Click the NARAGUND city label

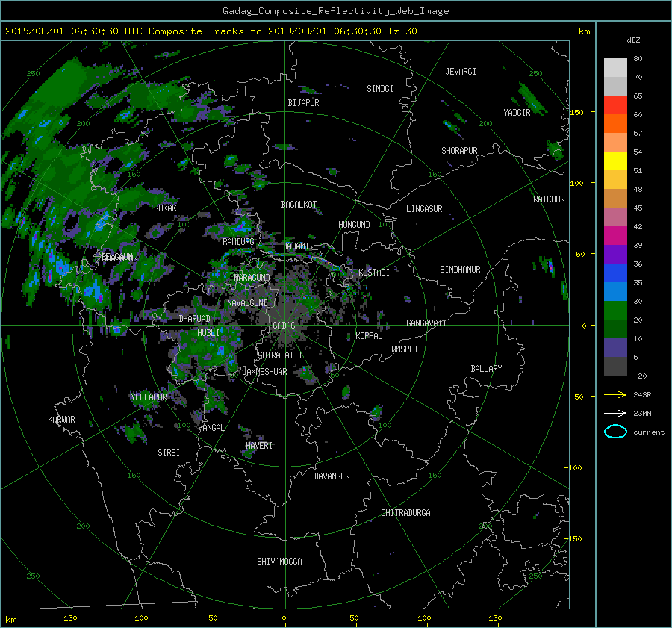click(x=252, y=278)
